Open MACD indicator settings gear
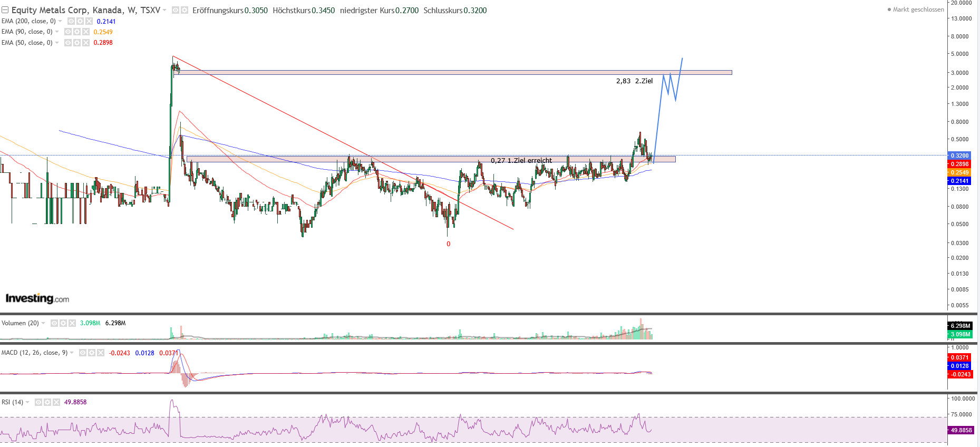Screen dimensions: 980x447 point(92,353)
